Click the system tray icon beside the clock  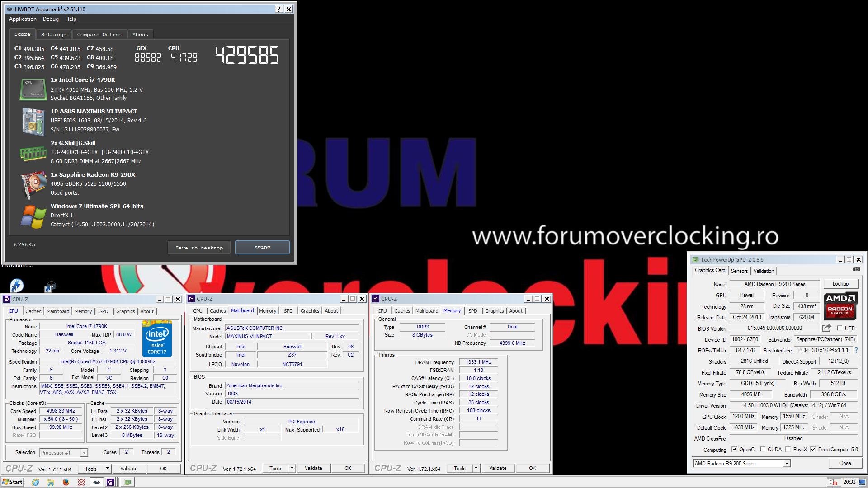[833, 482]
